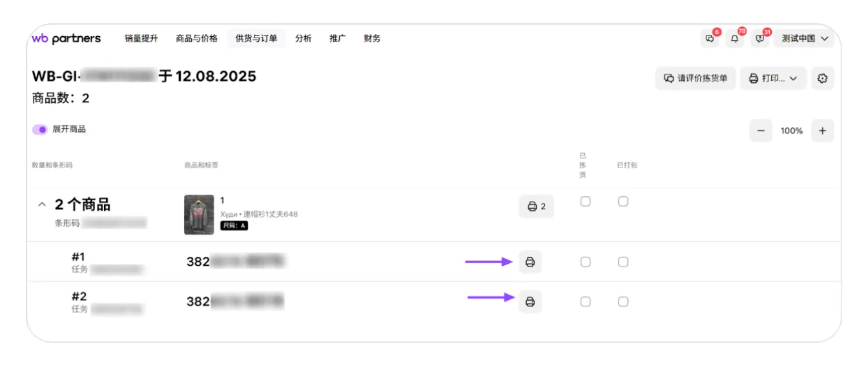
Task: Open the 商品与价格 menu
Action: [196, 38]
